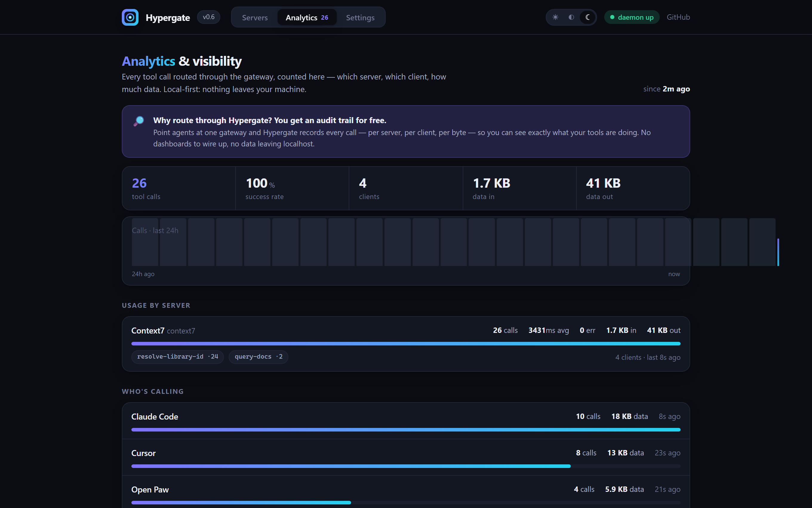Open the Servers tab
The image size is (812, 508).
pyautogui.click(x=255, y=17)
